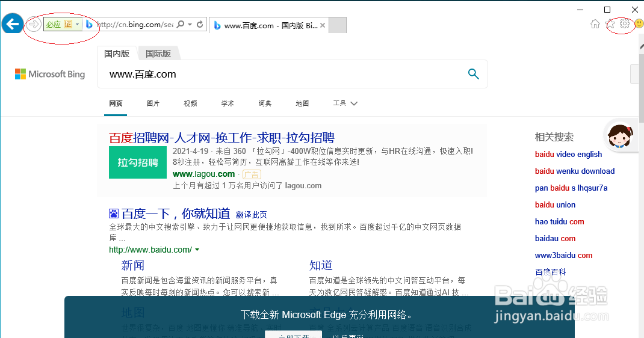Click related search pan baidu s lhqsur7a
Image resolution: width=644 pixels, height=338 pixels.
coord(571,188)
